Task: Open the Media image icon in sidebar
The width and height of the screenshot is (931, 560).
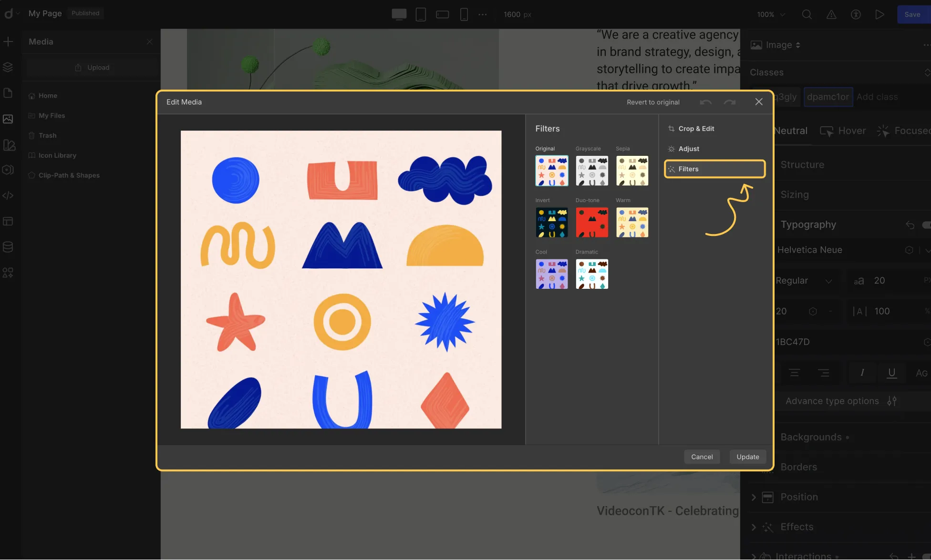Action: pyautogui.click(x=8, y=119)
